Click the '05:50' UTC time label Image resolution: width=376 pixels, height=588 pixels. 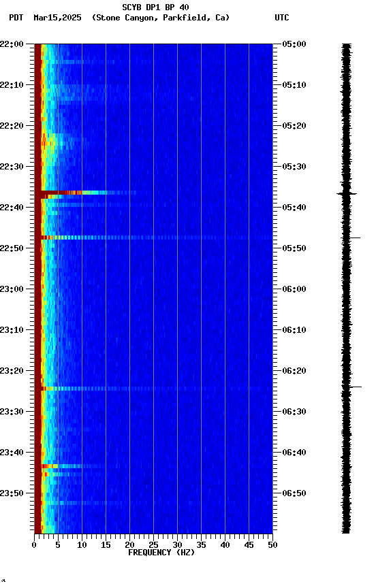294,248
